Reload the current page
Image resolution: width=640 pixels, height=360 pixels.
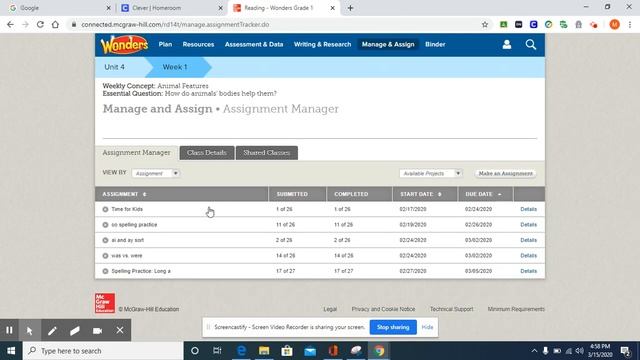40,24
